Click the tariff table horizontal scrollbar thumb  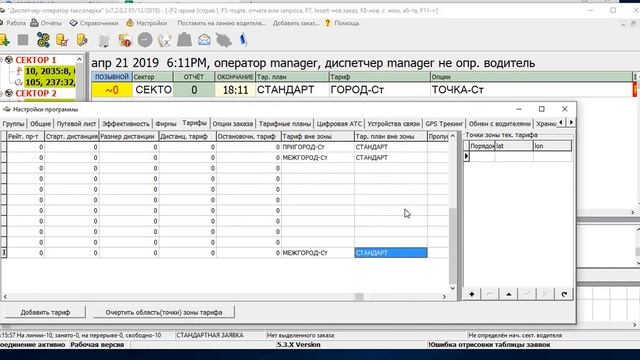pyautogui.click(x=359, y=297)
